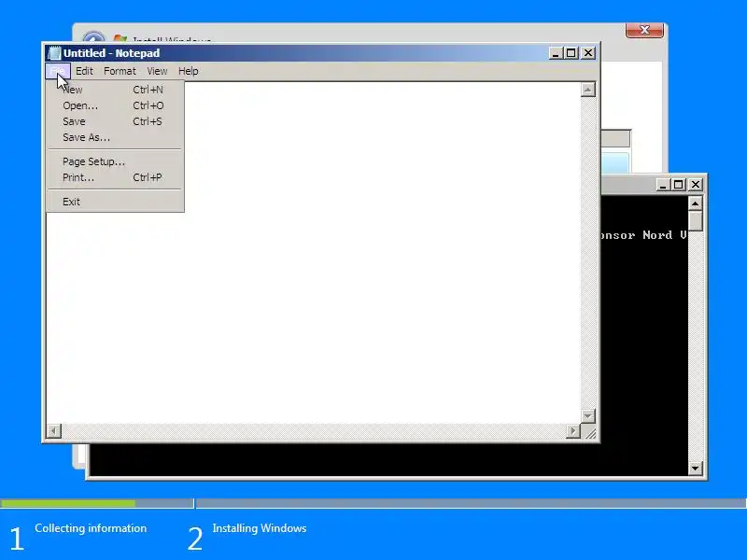Open the View menu in Notepad
Viewport: 747px width, 560px height.
(157, 71)
